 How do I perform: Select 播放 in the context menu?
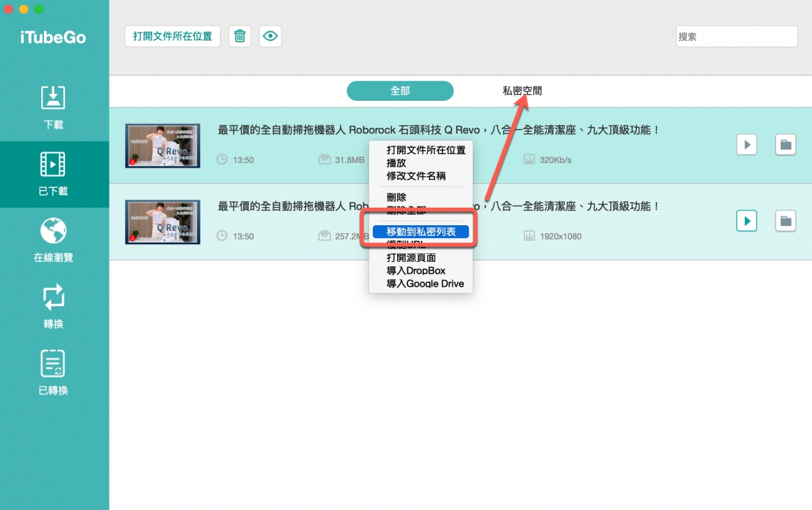pyautogui.click(x=397, y=163)
